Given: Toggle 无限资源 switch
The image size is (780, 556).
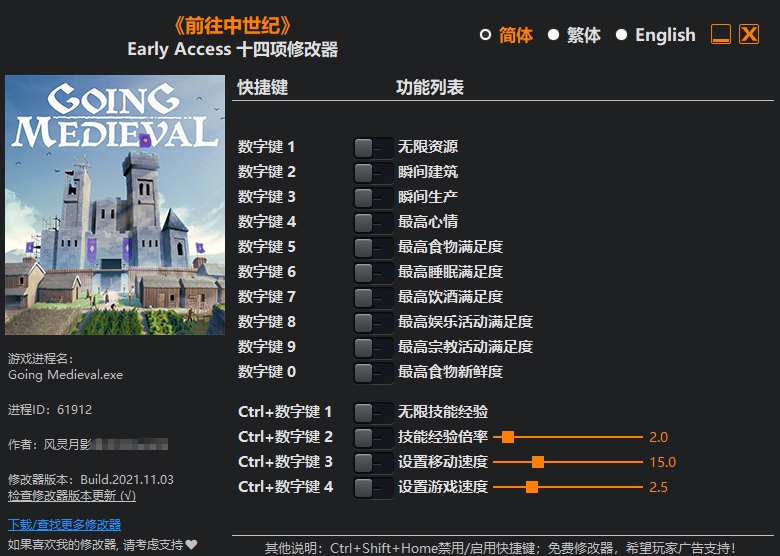Looking at the screenshot, I should pyautogui.click(x=373, y=148).
